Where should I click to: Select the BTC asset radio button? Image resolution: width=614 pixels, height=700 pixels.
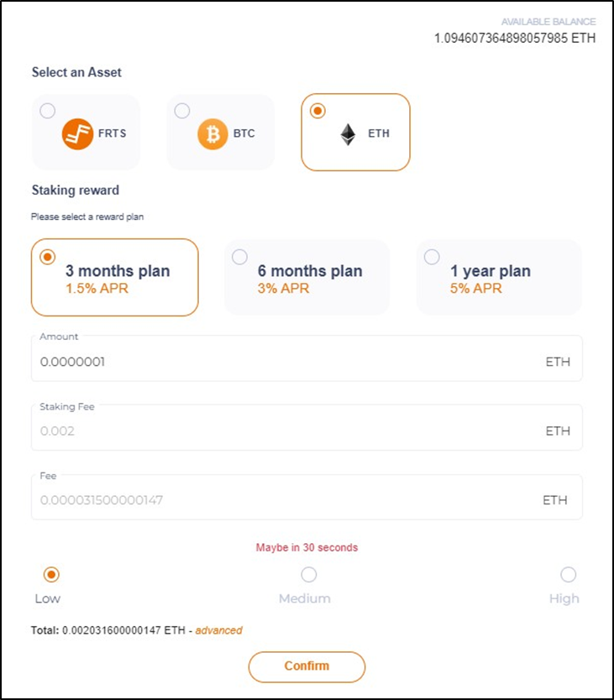pyautogui.click(x=182, y=111)
